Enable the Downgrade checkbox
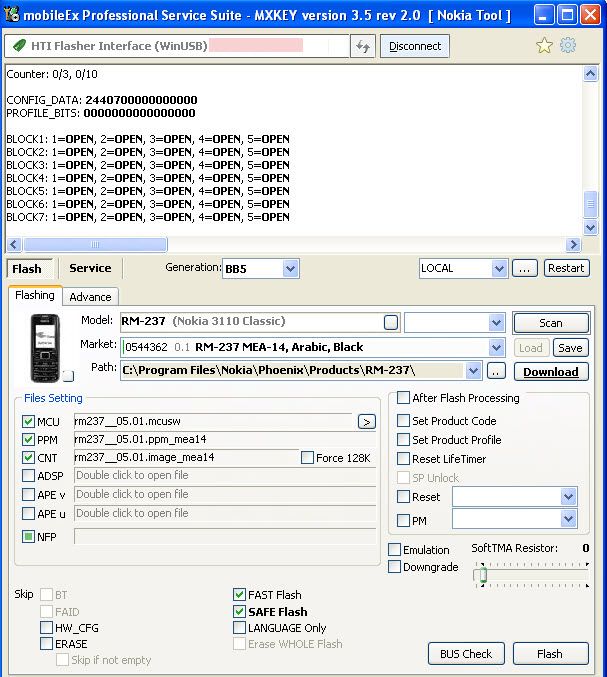The height and width of the screenshot is (677, 607). click(394, 566)
